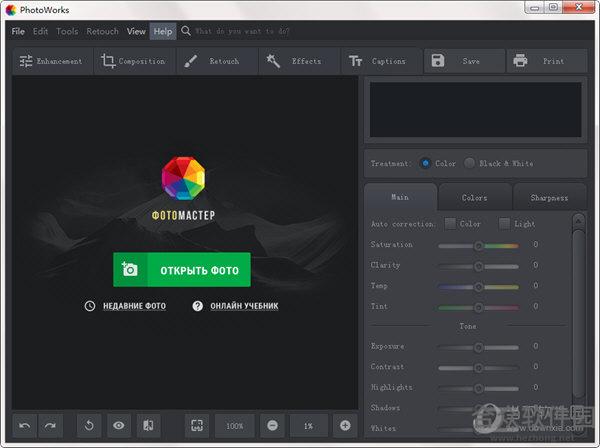Click the redo arrow button
This screenshot has height=448, width=600.
pos(50,425)
